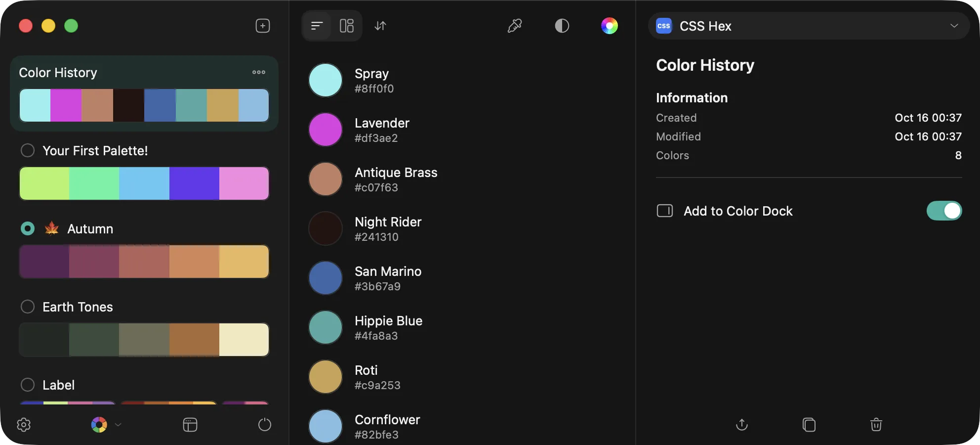Select the Earth Tones radio button

pyautogui.click(x=28, y=307)
